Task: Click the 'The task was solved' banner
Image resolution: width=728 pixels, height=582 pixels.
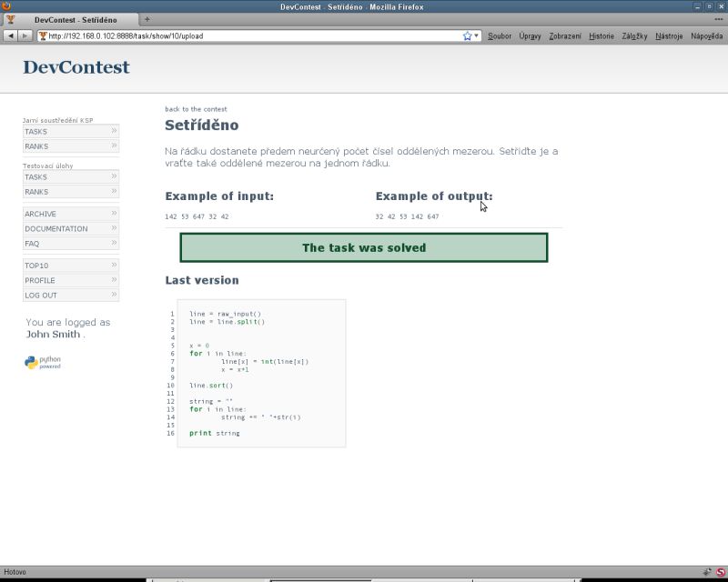Action: pos(364,248)
